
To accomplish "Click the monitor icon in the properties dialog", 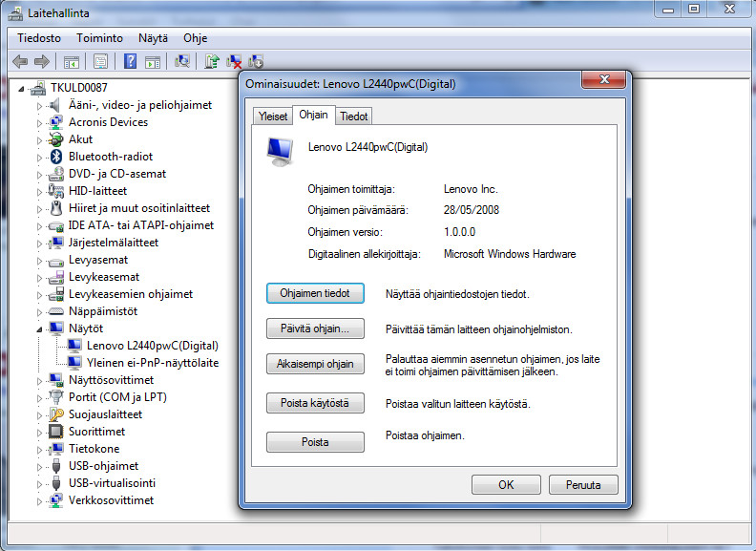I will tap(280, 152).
